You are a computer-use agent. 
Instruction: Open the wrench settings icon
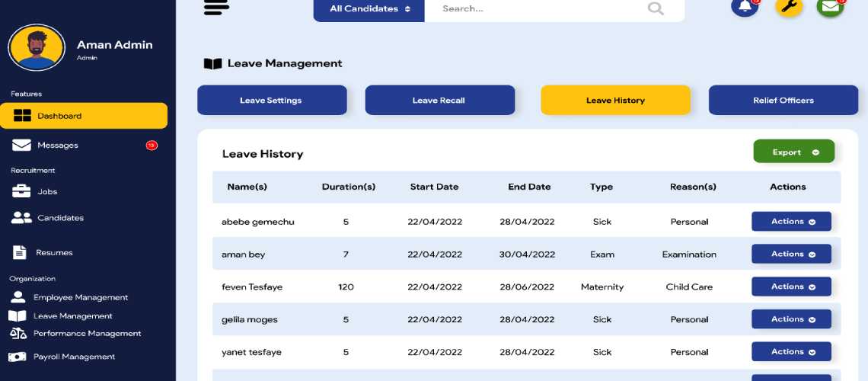point(788,7)
